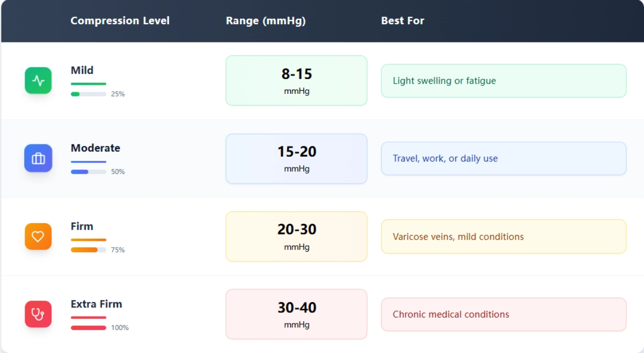Click the blue briefcase icon for Moderate

(38, 158)
